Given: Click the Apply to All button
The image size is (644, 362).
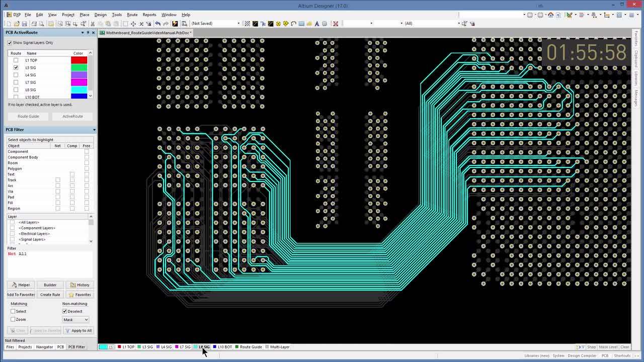Looking at the screenshot, I should pos(79,330).
